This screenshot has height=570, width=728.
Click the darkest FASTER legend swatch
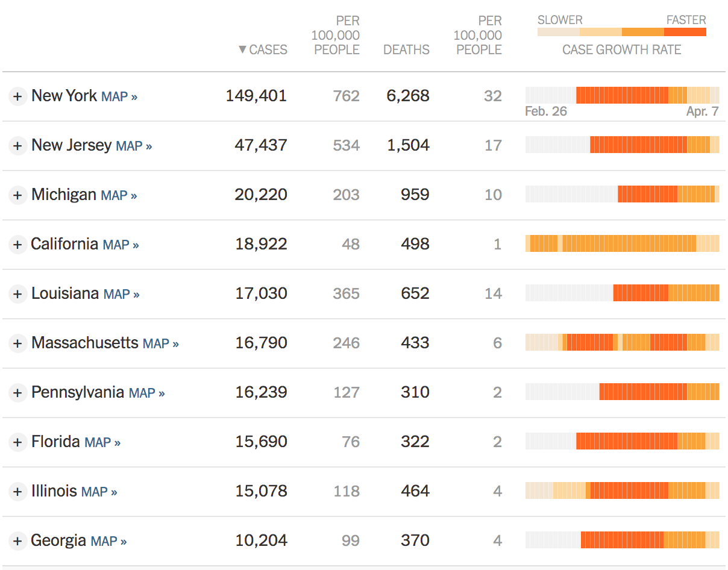(x=685, y=32)
